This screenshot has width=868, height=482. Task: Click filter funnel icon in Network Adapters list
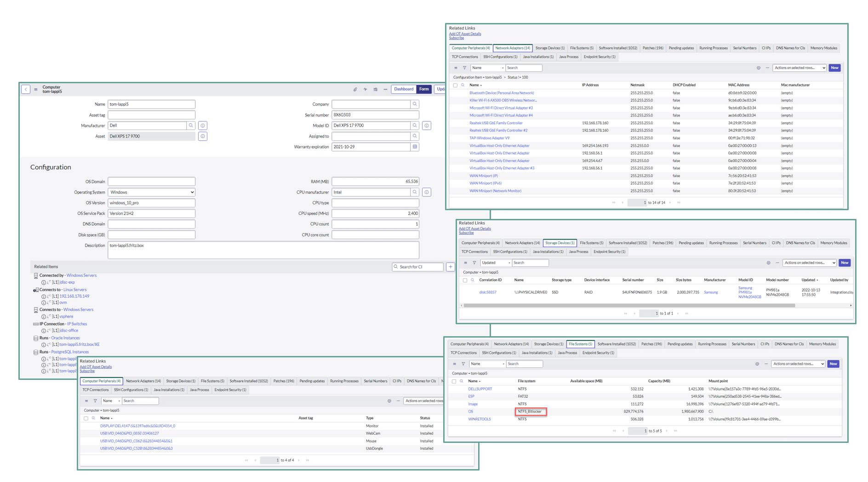point(464,68)
